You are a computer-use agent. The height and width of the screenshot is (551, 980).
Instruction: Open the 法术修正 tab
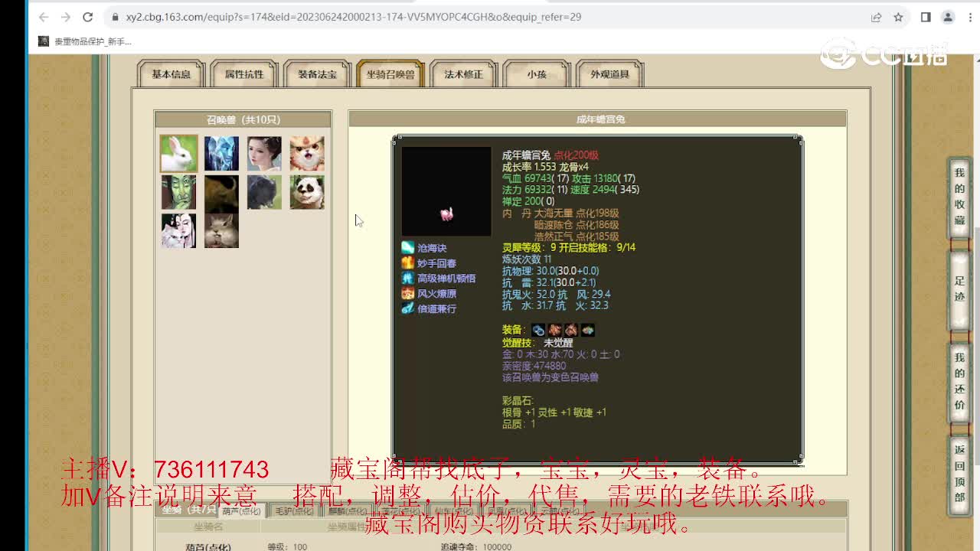click(463, 74)
